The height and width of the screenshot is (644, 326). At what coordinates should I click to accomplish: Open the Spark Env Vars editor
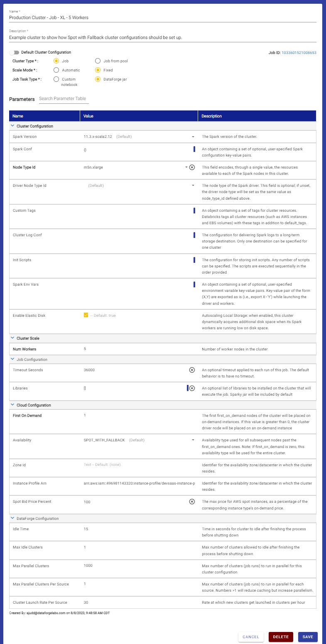tap(194, 284)
